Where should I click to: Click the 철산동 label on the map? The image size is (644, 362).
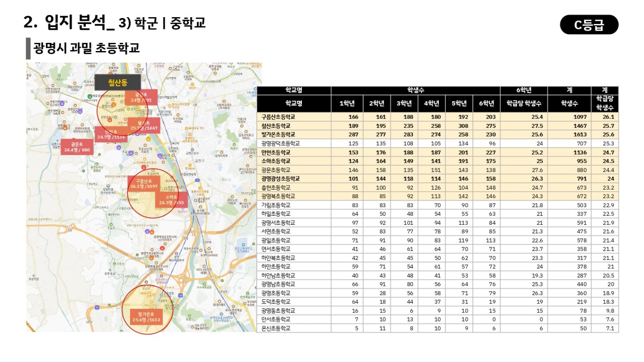point(118,82)
